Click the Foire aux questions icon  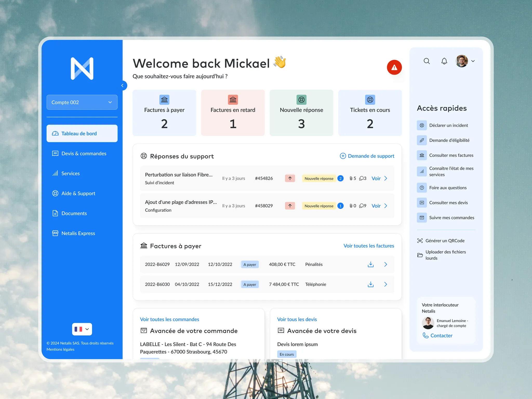click(422, 188)
